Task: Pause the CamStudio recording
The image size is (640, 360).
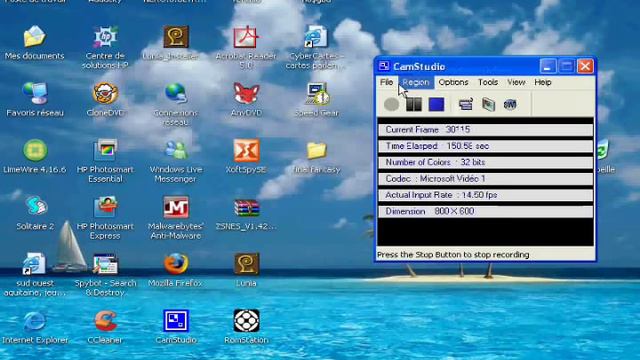Action: click(x=414, y=104)
